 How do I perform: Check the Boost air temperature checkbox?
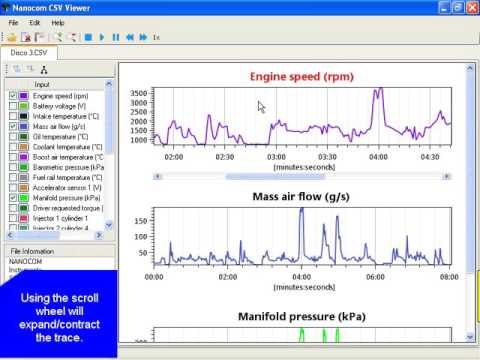pos(13,157)
